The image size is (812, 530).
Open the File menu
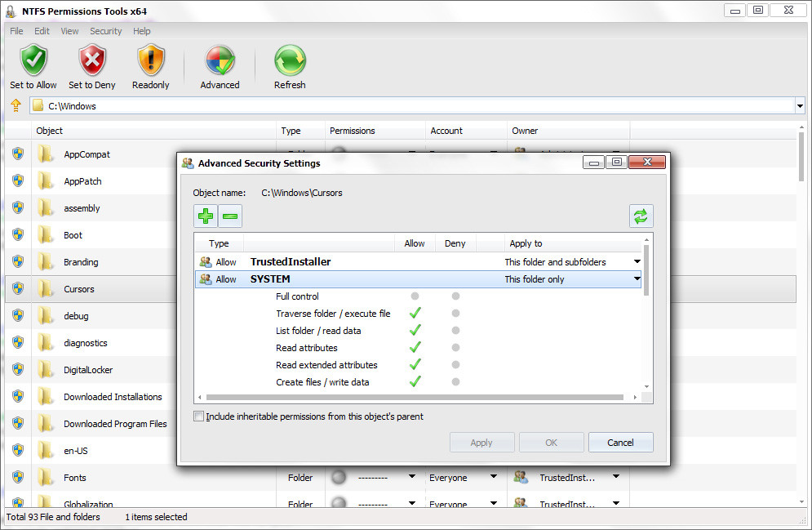16,31
